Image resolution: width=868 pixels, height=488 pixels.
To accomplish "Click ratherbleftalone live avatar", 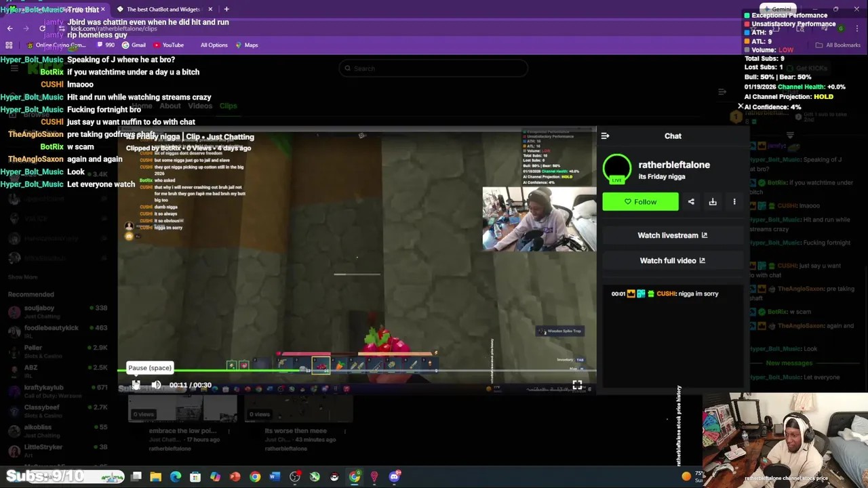I will 617,169.
